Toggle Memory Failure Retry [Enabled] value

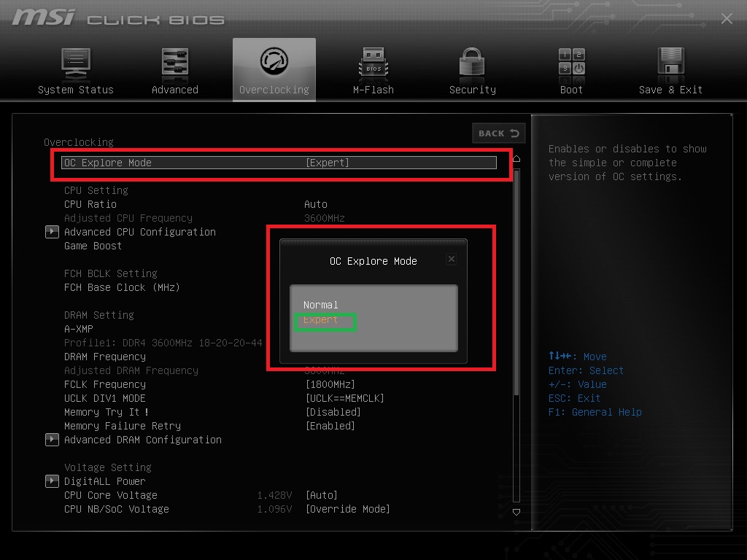(x=330, y=426)
